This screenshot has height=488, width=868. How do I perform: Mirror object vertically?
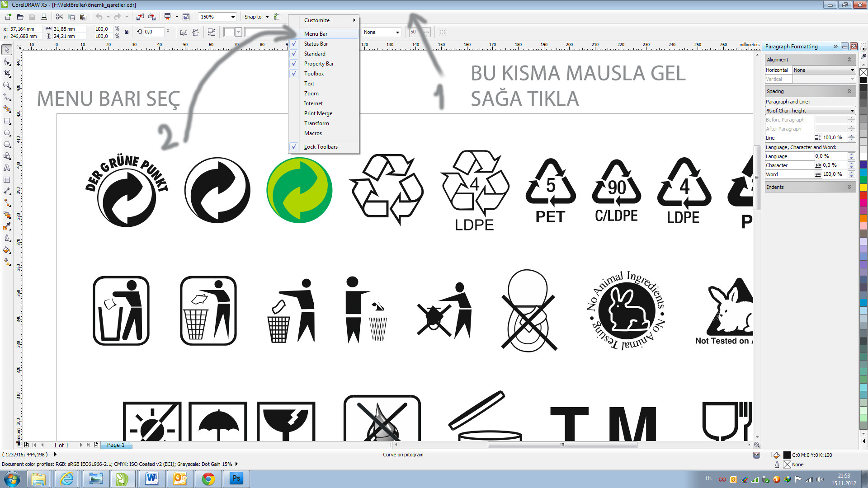196,32
